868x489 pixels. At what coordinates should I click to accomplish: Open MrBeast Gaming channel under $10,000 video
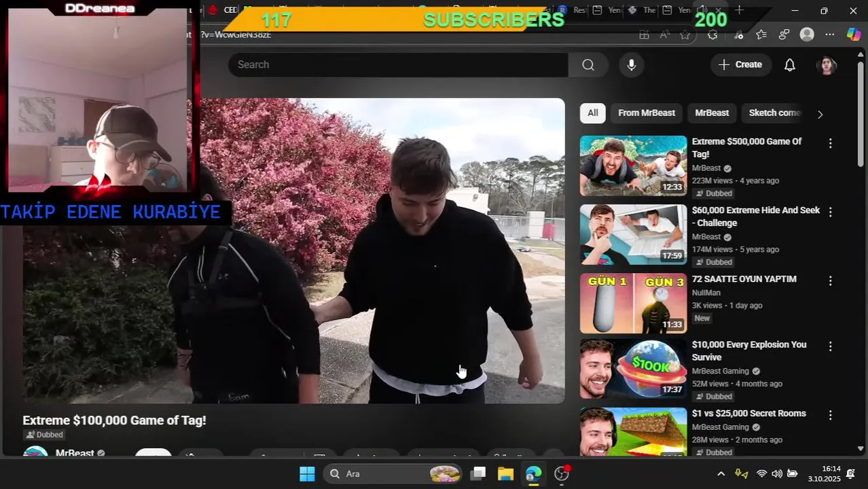click(x=721, y=371)
